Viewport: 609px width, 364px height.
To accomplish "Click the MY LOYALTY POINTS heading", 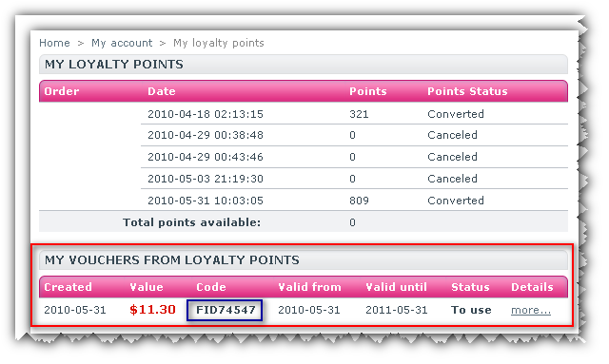I will coord(114,65).
